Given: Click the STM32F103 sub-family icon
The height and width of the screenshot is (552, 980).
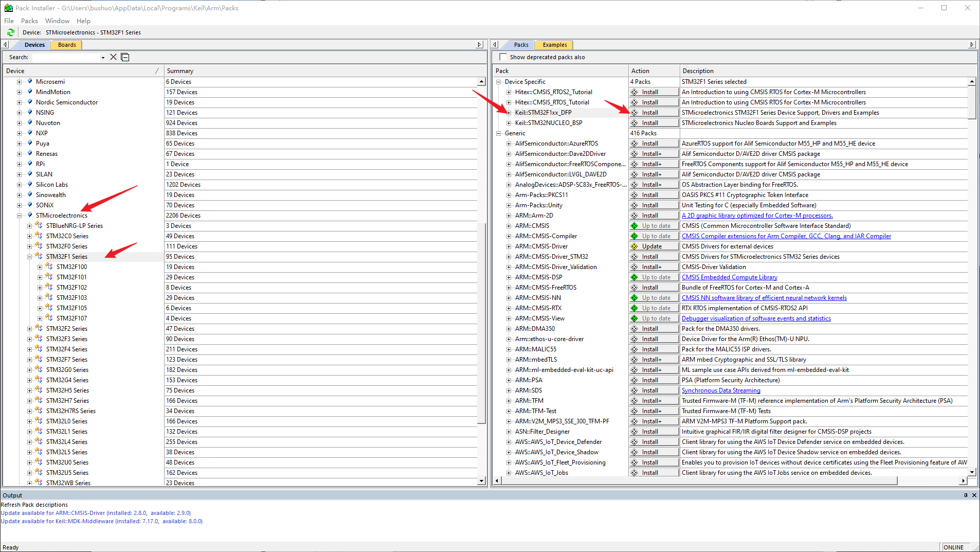Looking at the screenshot, I should coord(49,297).
